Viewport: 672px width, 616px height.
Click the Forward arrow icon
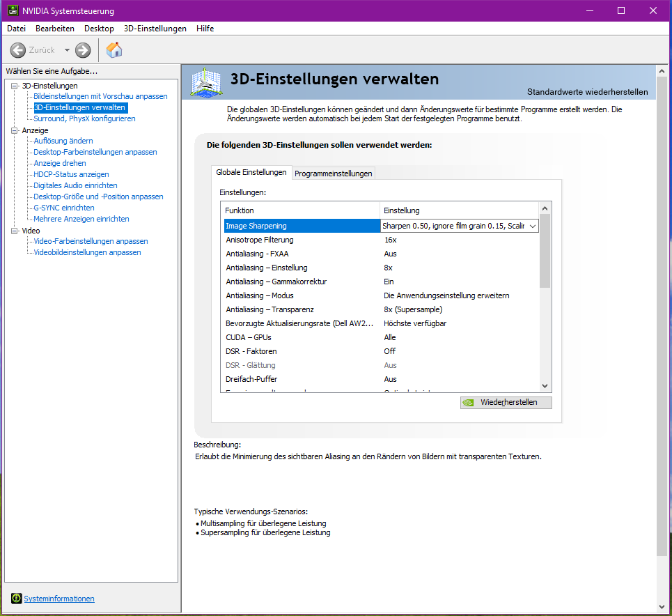(83, 50)
